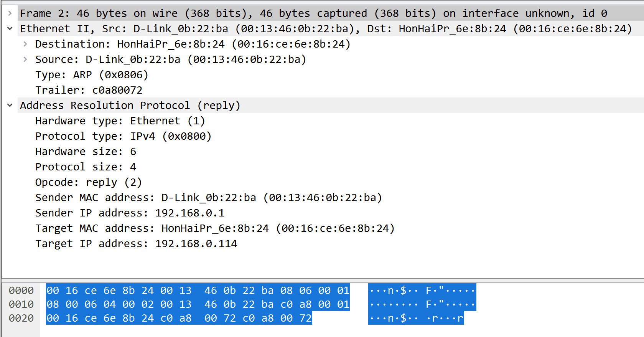
Task: Select the Trailer: c0a80072 line
Action: 89,90
